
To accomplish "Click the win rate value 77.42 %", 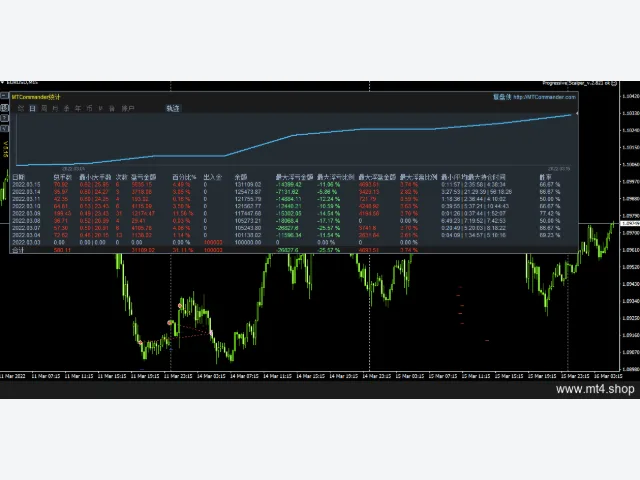I will (550, 213).
